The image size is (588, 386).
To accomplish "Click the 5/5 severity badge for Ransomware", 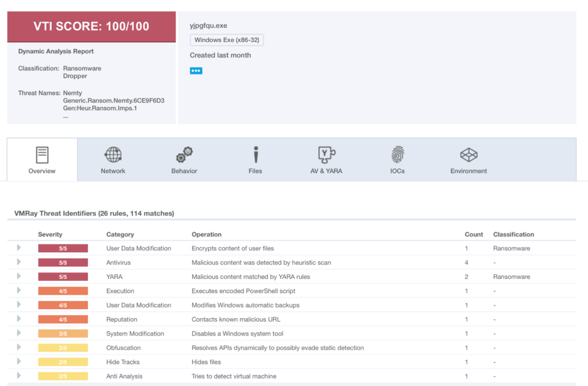I will point(63,248).
